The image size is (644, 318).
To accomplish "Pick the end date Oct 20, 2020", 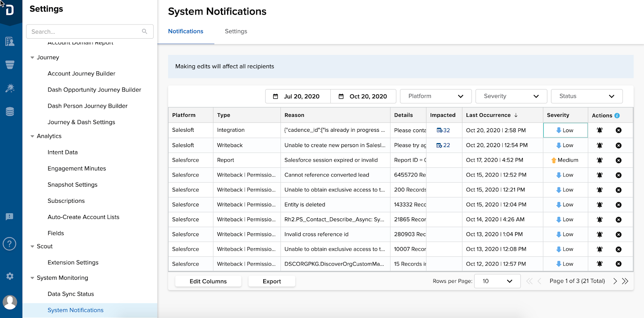I will click(363, 96).
